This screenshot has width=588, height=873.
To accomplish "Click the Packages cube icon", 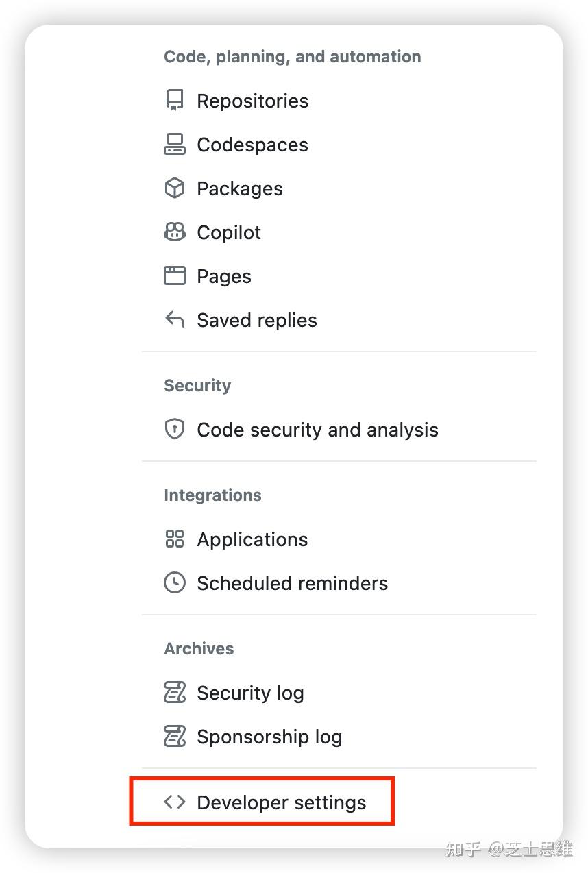I will tap(175, 188).
